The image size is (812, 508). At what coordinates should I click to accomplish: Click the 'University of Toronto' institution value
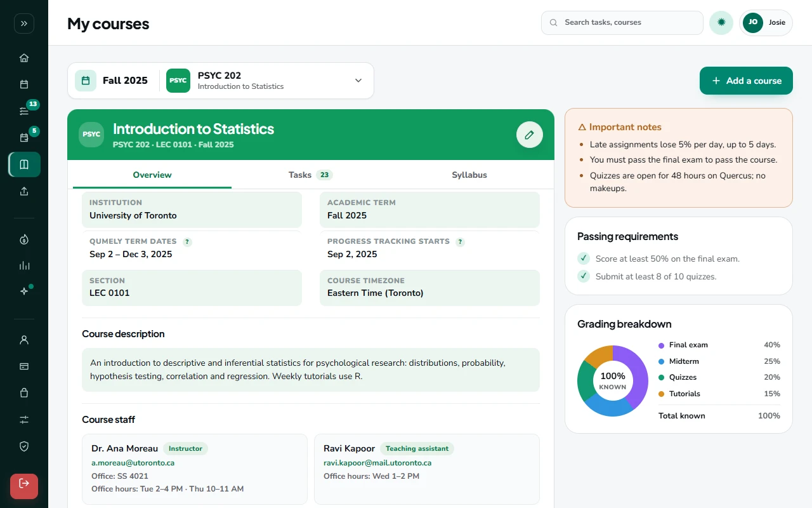pyautogui.click(x=133, y=215)
